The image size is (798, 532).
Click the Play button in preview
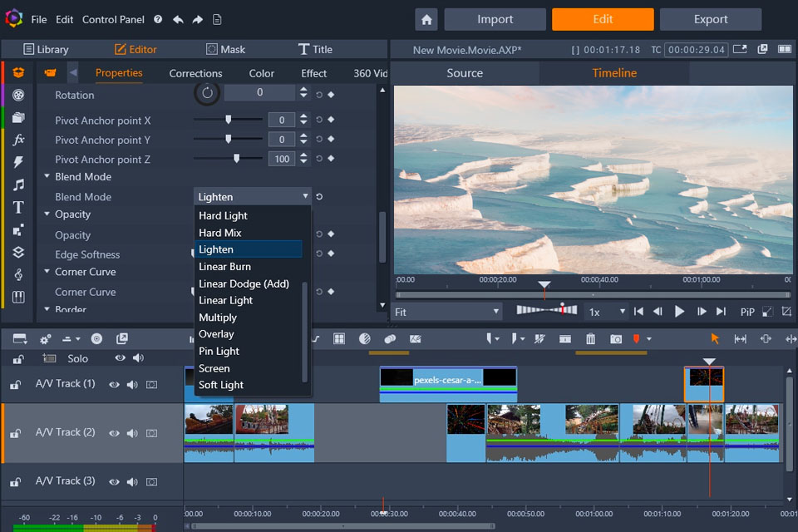click(679, 312)
